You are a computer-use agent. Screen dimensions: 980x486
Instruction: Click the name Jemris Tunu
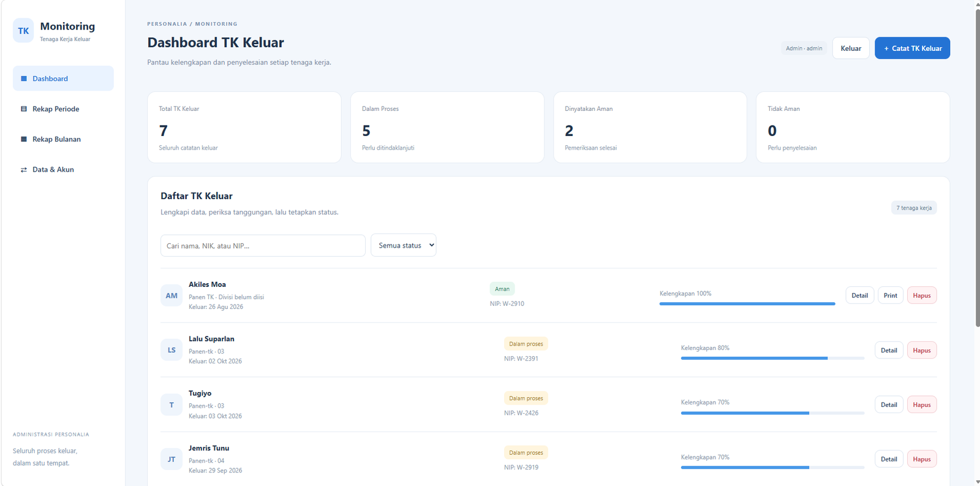tap(209, 448)
